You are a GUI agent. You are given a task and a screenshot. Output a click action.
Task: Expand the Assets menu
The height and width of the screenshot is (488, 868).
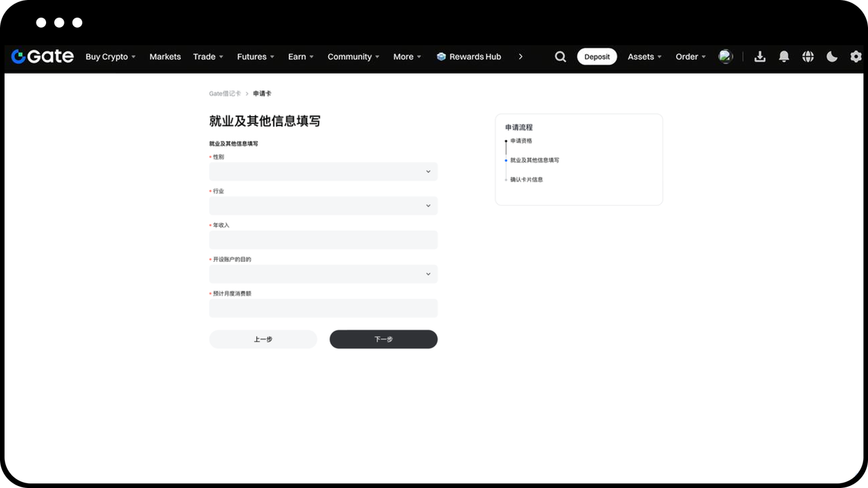644,57
